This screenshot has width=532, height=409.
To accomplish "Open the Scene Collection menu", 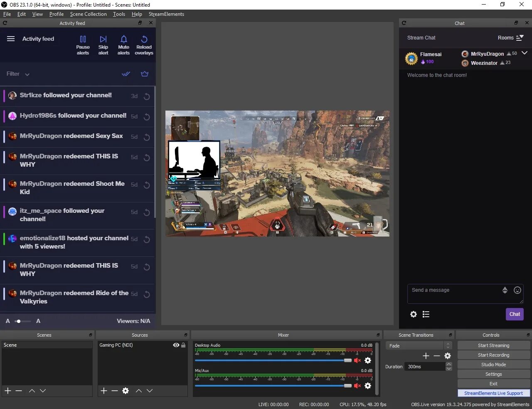I will pyautogui.click(x=89, y=14).
